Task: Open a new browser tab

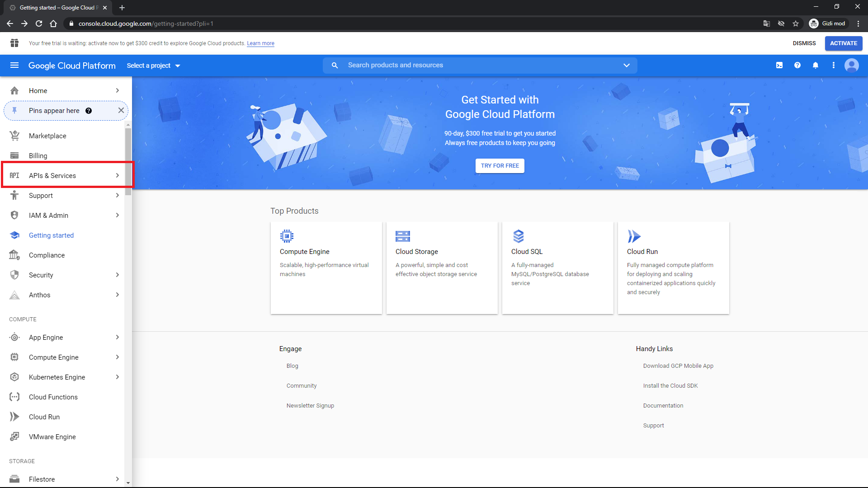Action: tap(122, 8)
